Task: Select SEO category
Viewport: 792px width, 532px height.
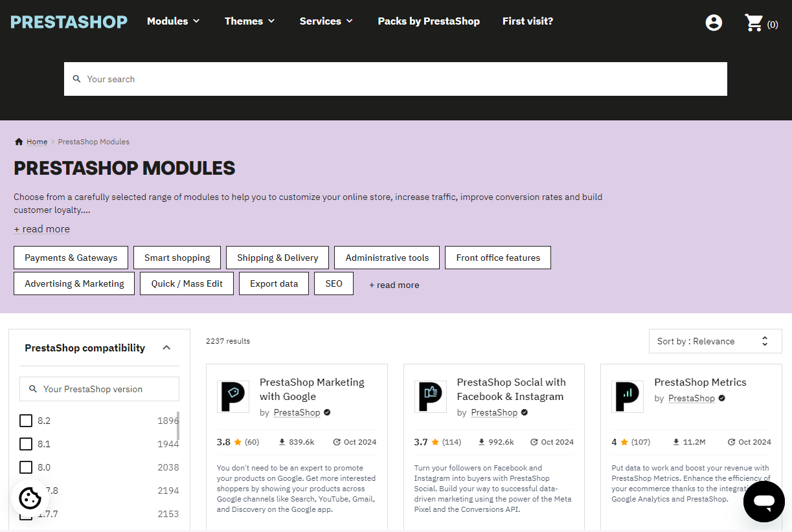Action: click(x=334, y=283)
